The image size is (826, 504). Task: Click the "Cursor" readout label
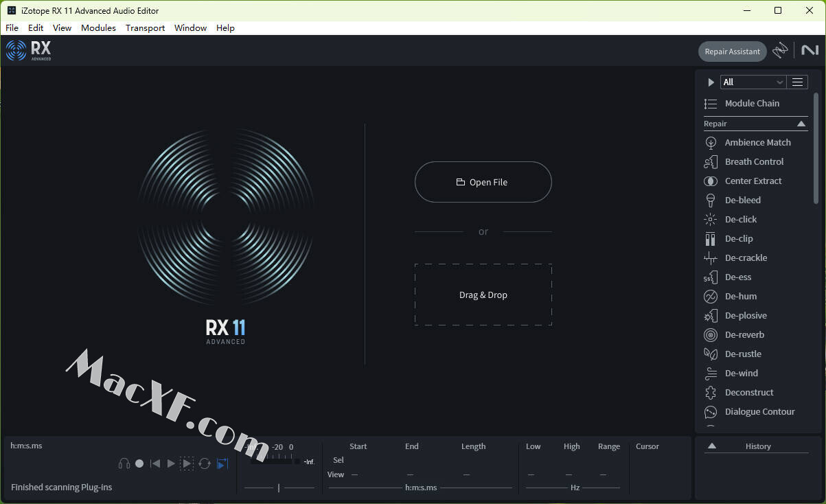647,446
